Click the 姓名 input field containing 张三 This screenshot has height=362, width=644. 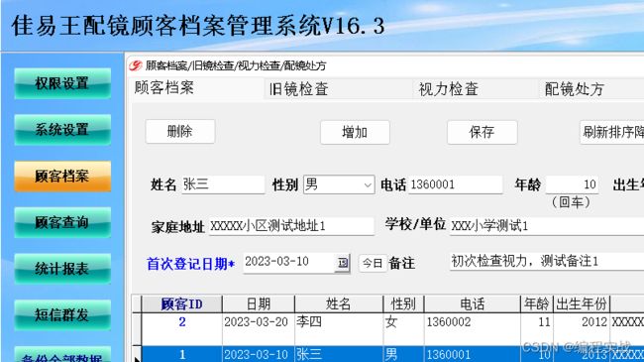pyautogui.click(x=223, y=184)
